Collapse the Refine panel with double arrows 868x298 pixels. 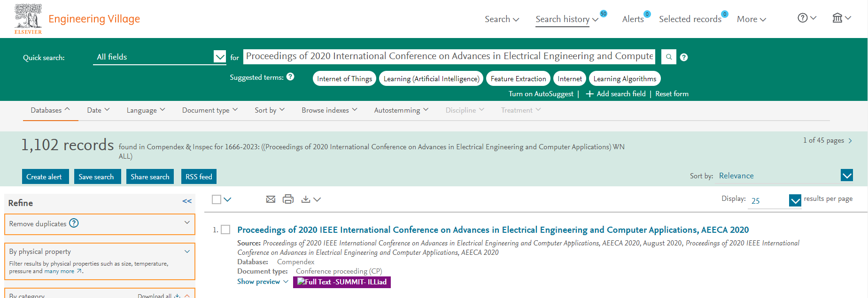pos(187,201)
